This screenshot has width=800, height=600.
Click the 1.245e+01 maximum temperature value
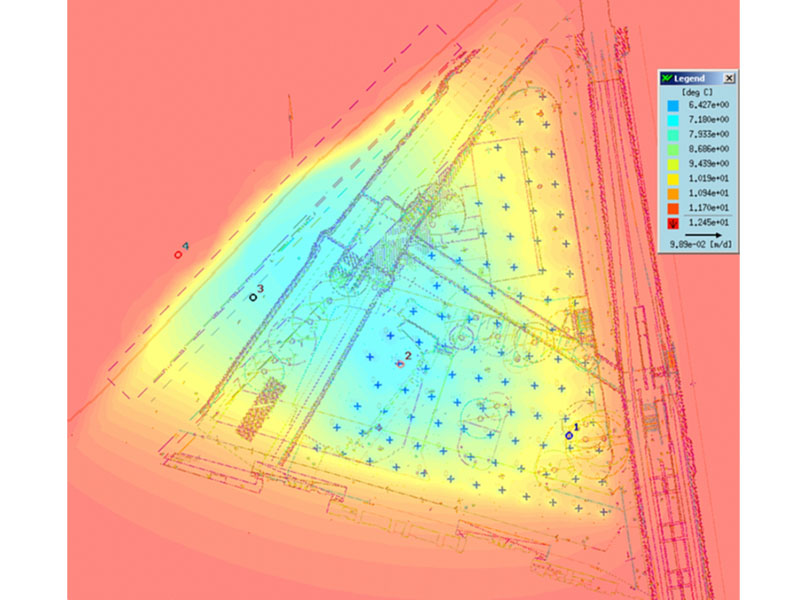[x=706, y=221]
